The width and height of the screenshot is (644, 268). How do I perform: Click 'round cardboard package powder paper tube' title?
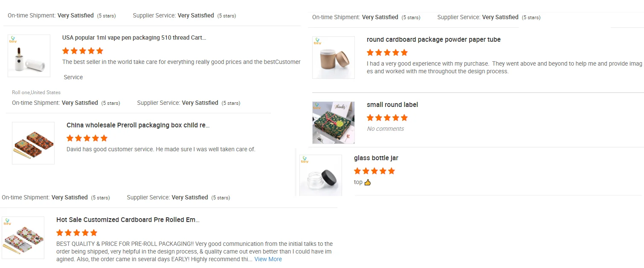click(433, 40)
